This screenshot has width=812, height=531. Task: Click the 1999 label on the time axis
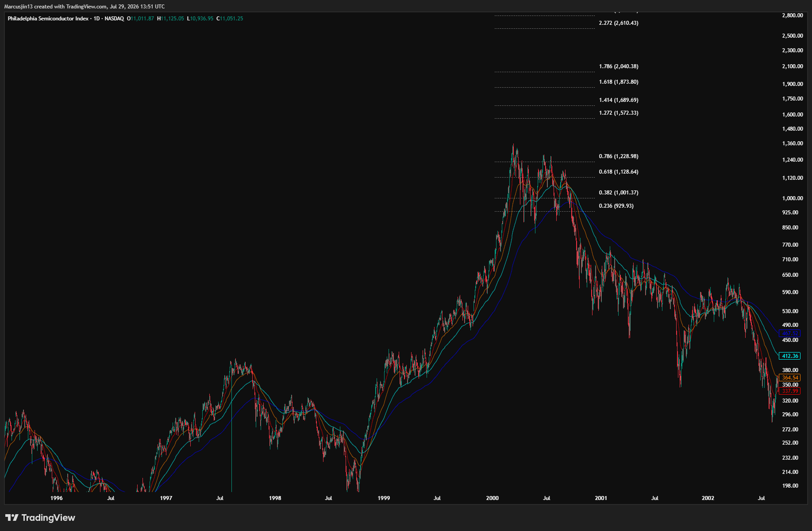tap(384, 498)
